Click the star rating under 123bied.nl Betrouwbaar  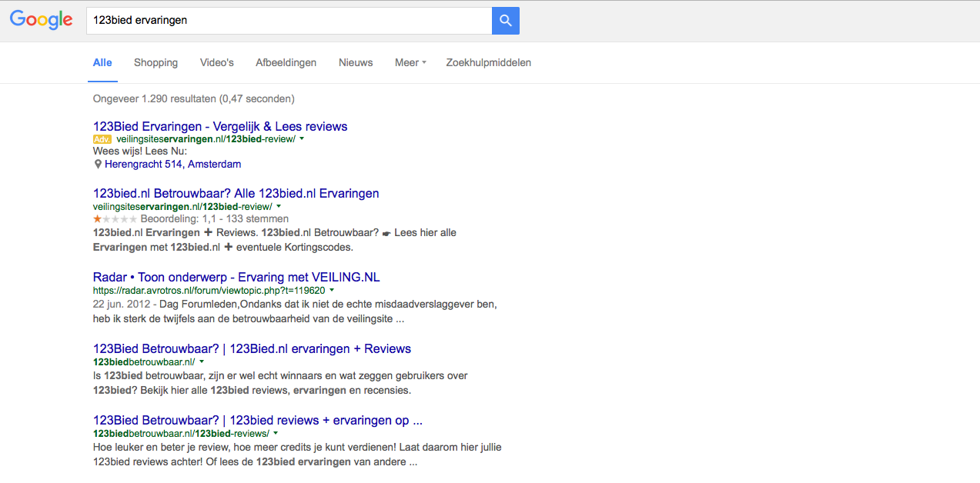(115, 219)
